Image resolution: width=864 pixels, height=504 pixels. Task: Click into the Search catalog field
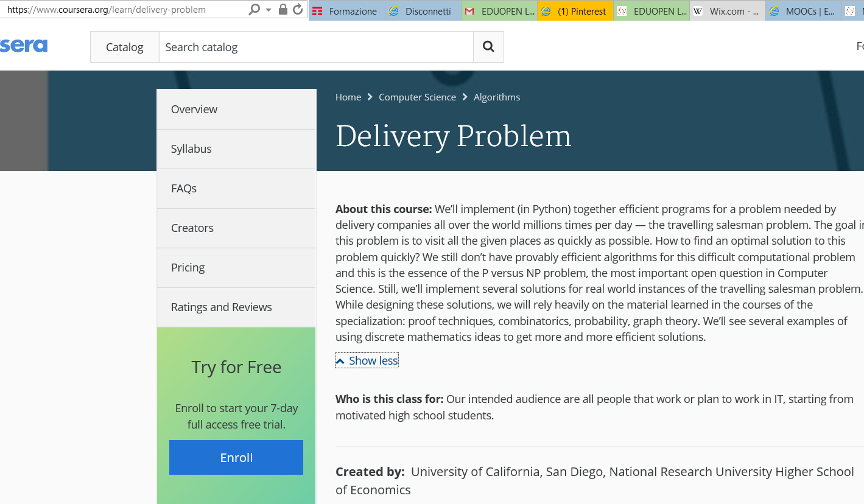315,47
